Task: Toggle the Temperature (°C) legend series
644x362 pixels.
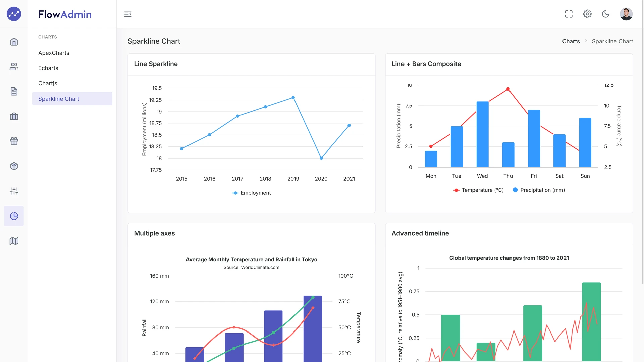Action: coord(478,190)
